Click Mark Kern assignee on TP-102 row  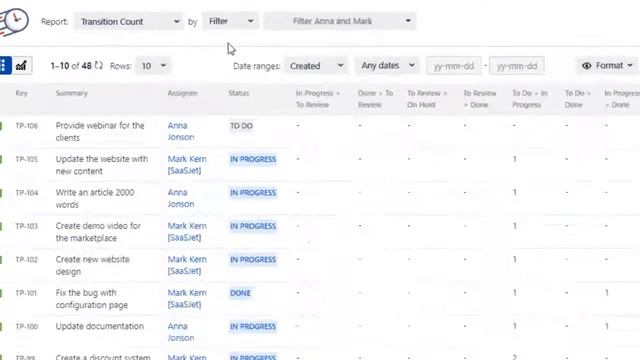point(187,265)
